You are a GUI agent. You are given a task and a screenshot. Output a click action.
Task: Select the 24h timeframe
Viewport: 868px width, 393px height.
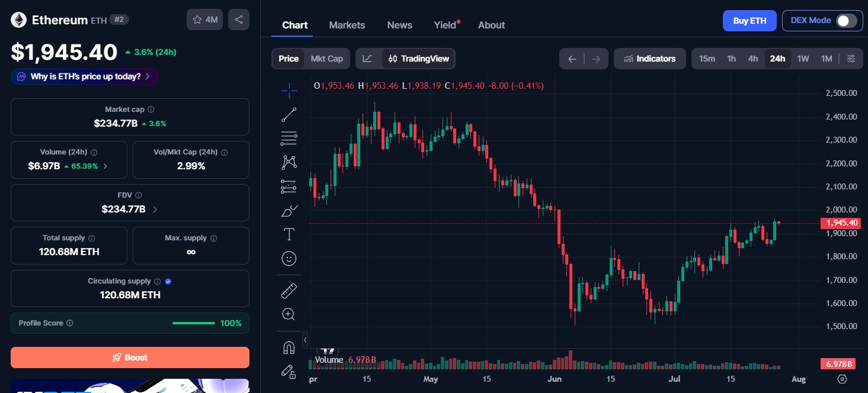pyautogui.click(x=777, y=59)
